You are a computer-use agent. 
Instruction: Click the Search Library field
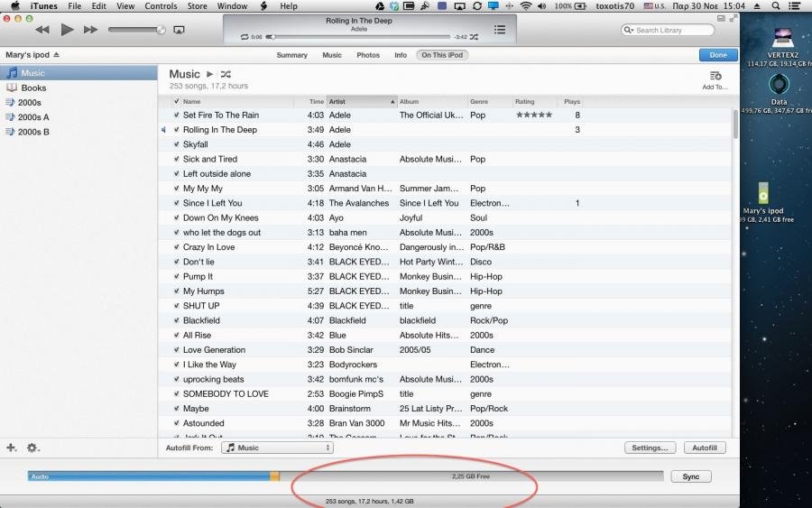point(668,30)
